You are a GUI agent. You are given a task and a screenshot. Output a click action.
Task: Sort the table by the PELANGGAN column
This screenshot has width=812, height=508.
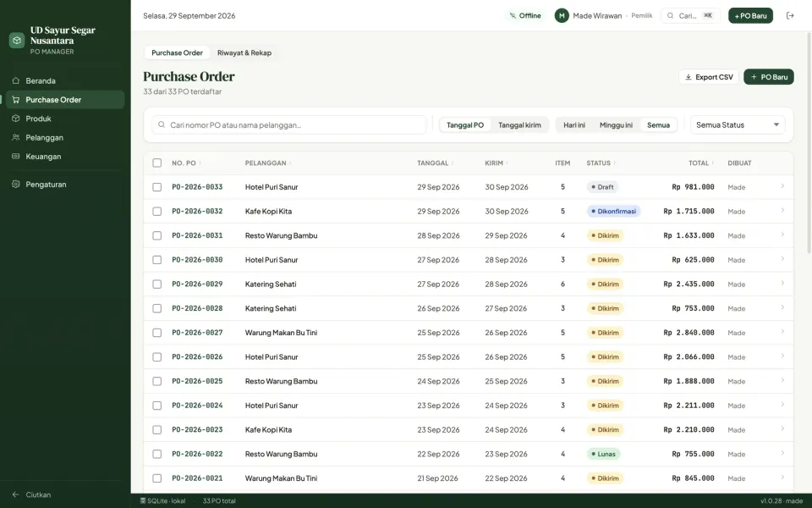point(268,163)
